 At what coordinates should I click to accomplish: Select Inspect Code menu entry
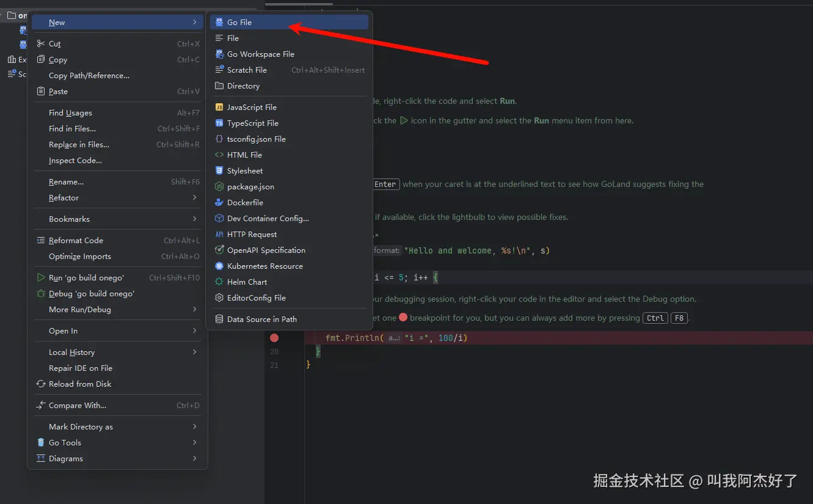coord(118,160)
